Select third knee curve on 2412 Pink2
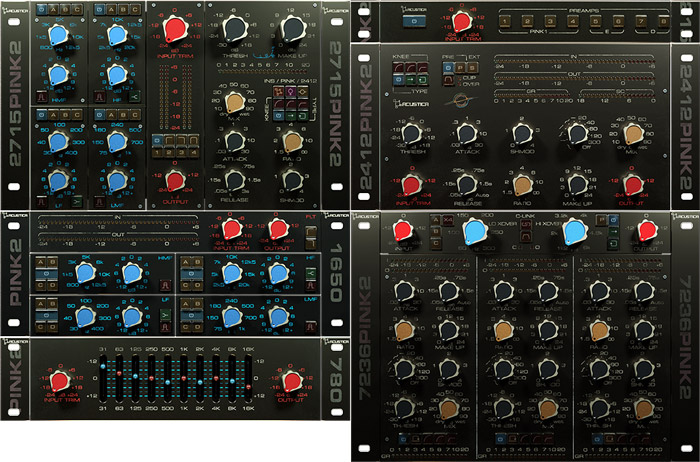The height and width of the screenshot is (462, 700). pos(422,68)
